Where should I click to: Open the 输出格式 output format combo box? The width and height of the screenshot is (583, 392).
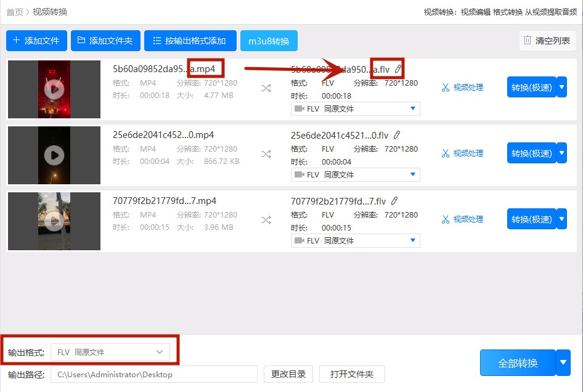coord(111,351)
